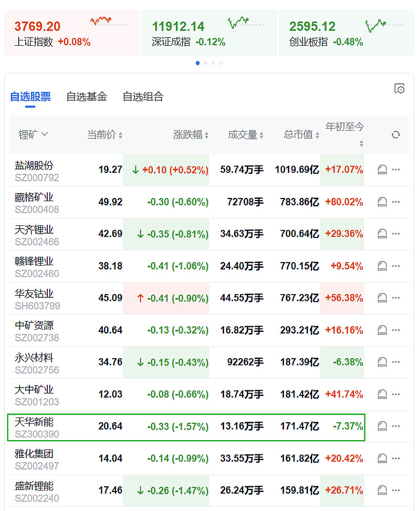Refresh the stock list with the reload icon

coord(395,134)
